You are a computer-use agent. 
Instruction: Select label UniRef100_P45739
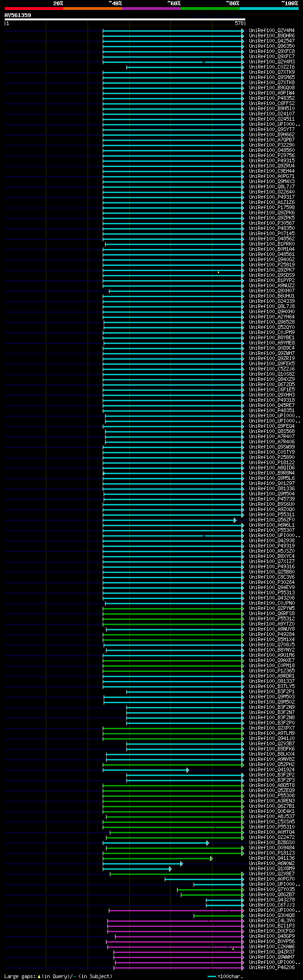coord(272,499)
